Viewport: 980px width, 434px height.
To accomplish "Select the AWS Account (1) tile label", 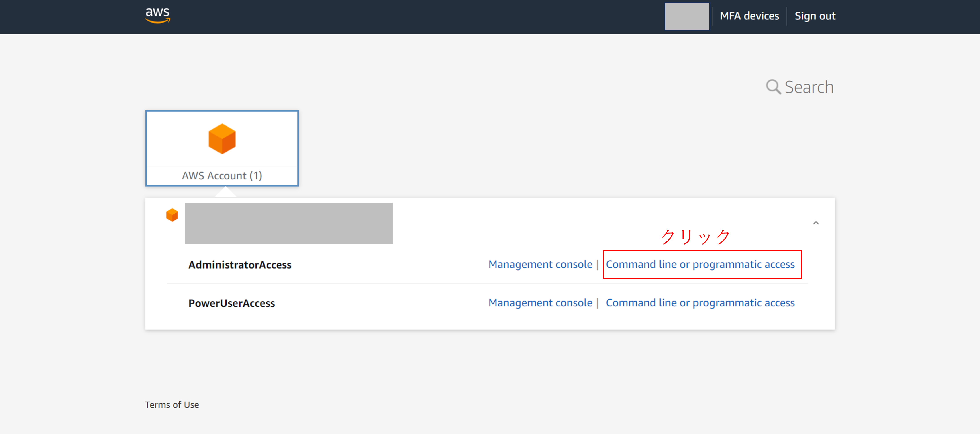I will [222, 175].
